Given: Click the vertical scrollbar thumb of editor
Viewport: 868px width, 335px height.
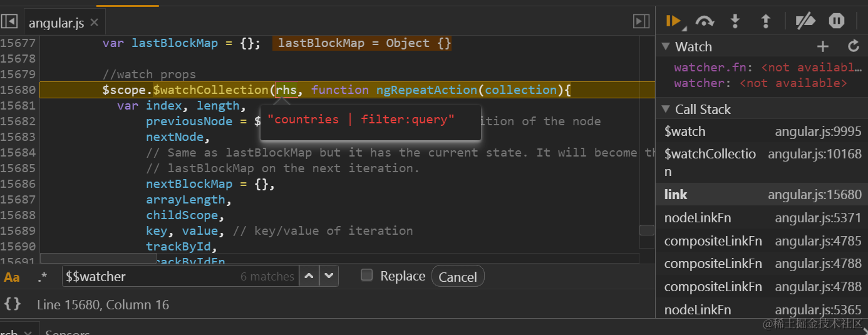Looking at the screenshot, I should pos(647,230).
